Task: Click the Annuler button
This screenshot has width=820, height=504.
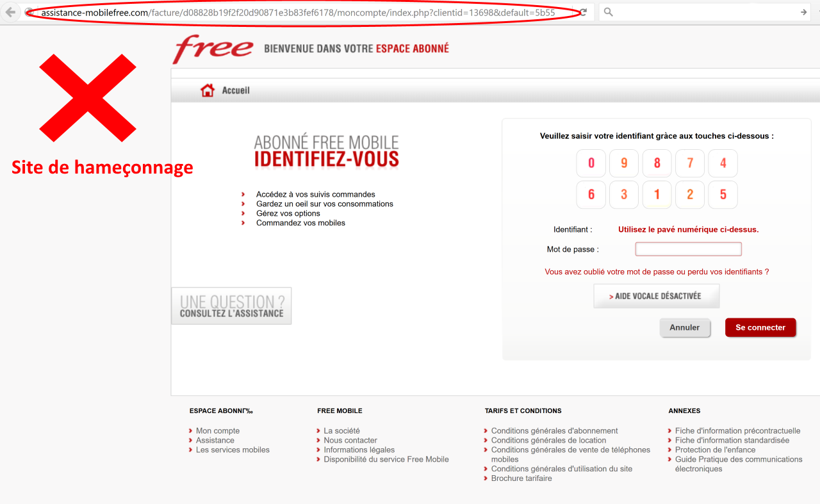Action: (x=685, y=327)
